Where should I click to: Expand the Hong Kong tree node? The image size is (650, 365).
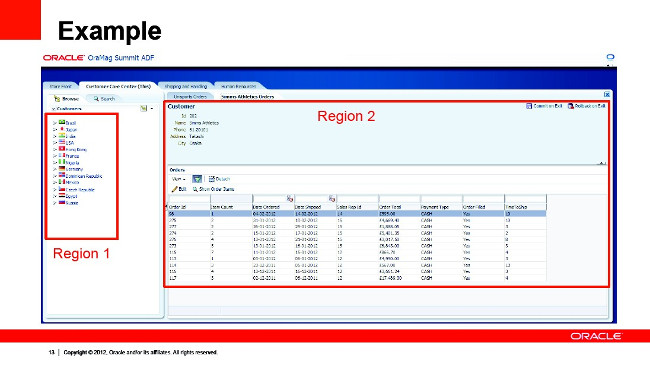tap(55, 150)
